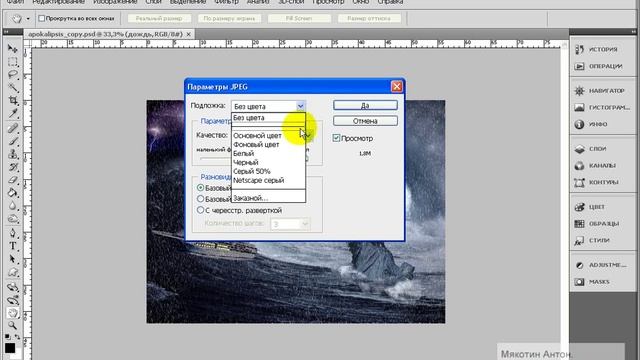Screen dimensions: 640x360
Task: Select С чересстр. разверткой radio option
Action: 200,210
